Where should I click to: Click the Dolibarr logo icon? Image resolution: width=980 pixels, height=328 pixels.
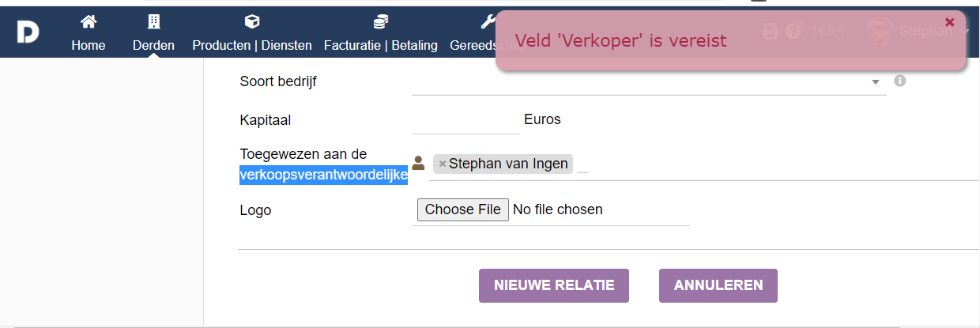pyautogui.click(x=28, y=32)
